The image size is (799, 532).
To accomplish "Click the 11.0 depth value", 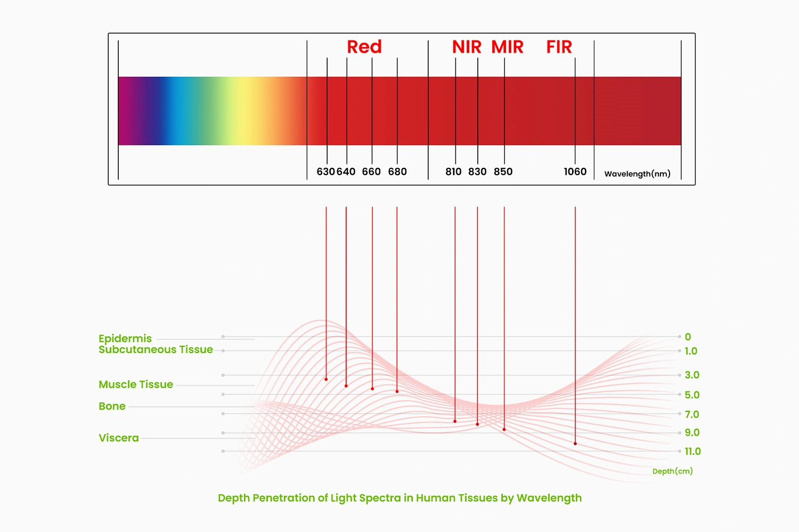I will pyautogui.click(x=692, y=452).
